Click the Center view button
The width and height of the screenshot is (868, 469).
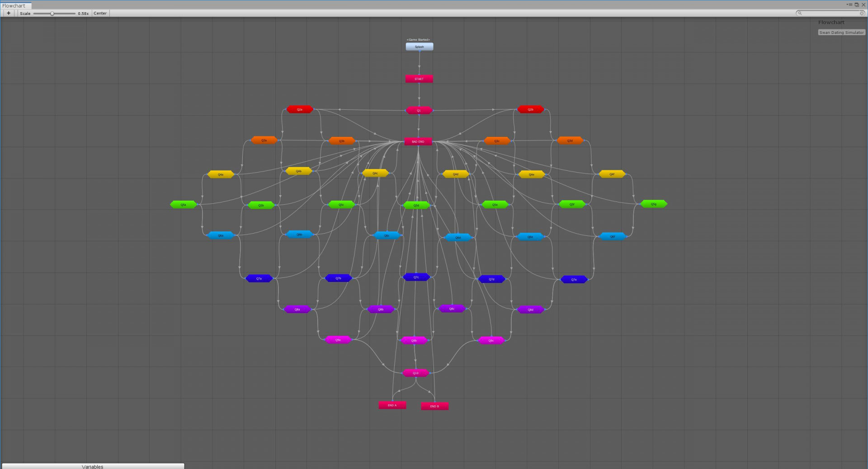100,13
